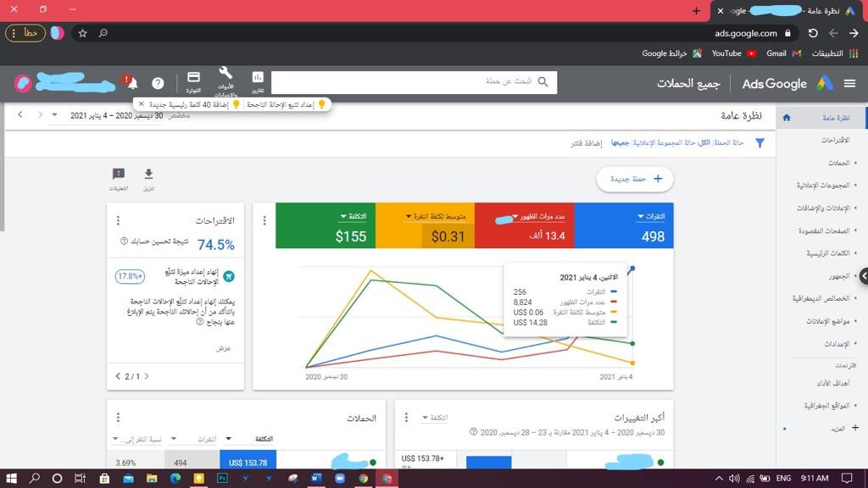Click the +17.8% score uplift badge
868x488 pixels.
pos(130,276)
